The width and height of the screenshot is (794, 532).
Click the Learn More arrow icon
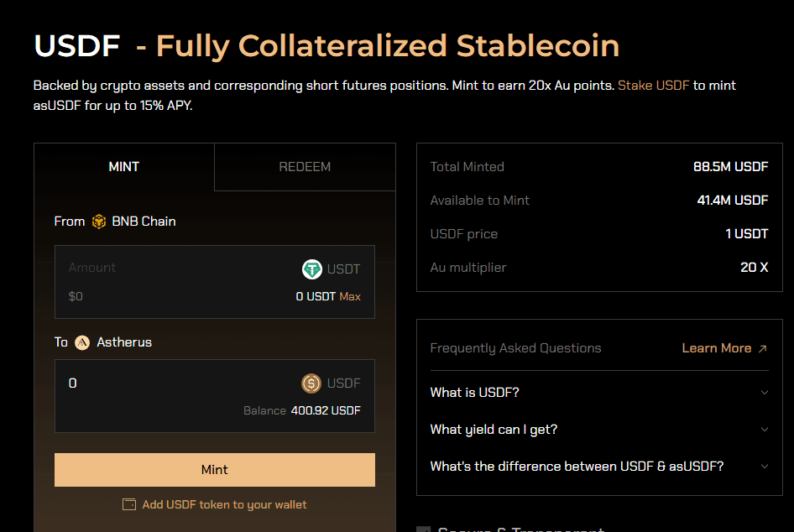(x=762, y=348)
